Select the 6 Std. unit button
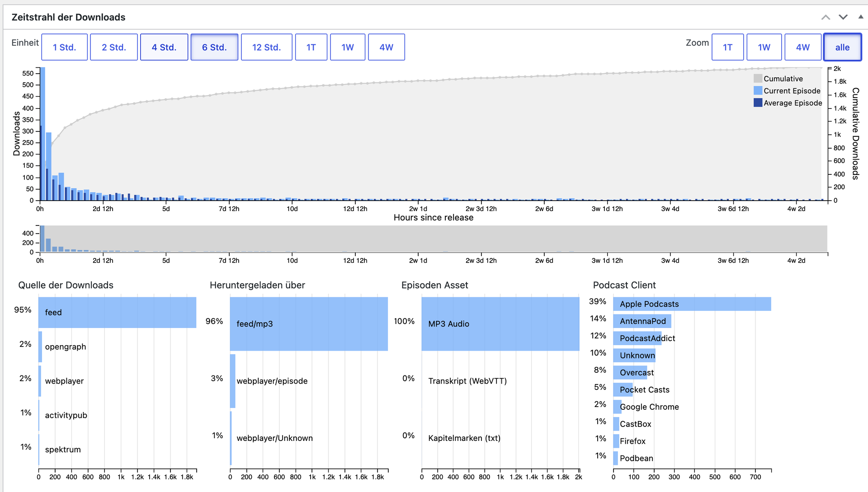 click(x=214, y=47)
